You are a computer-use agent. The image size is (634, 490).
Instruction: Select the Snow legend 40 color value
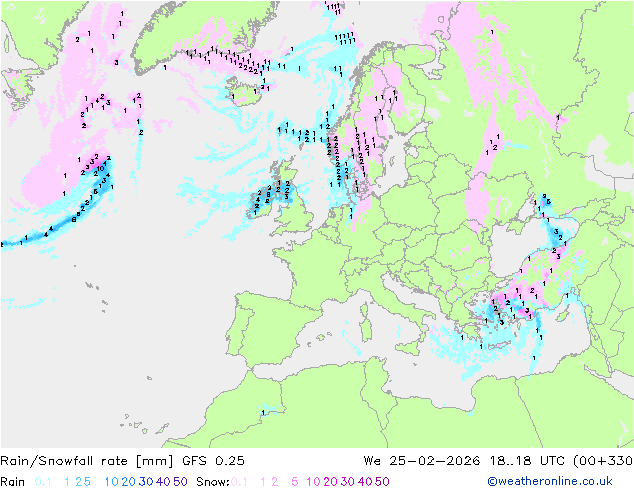pyautogui.click(x=365, y=482)
